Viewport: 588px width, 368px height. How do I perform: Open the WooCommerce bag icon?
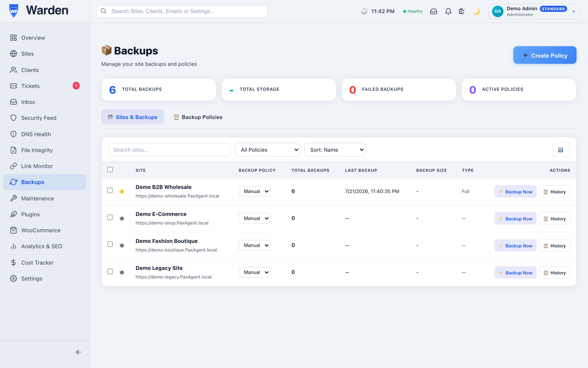pyautogui.click(x=13, y=230)
